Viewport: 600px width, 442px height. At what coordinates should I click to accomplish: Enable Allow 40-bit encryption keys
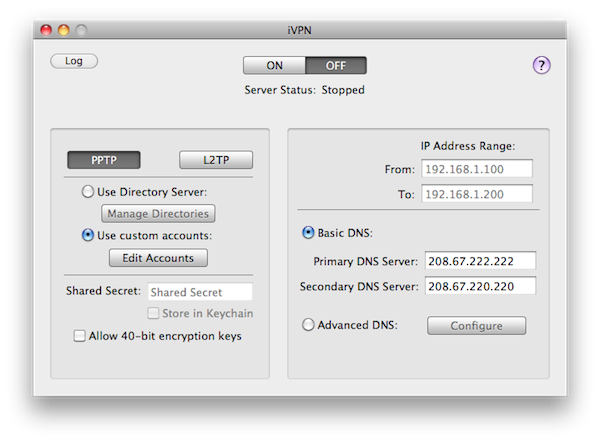point(80,336)
